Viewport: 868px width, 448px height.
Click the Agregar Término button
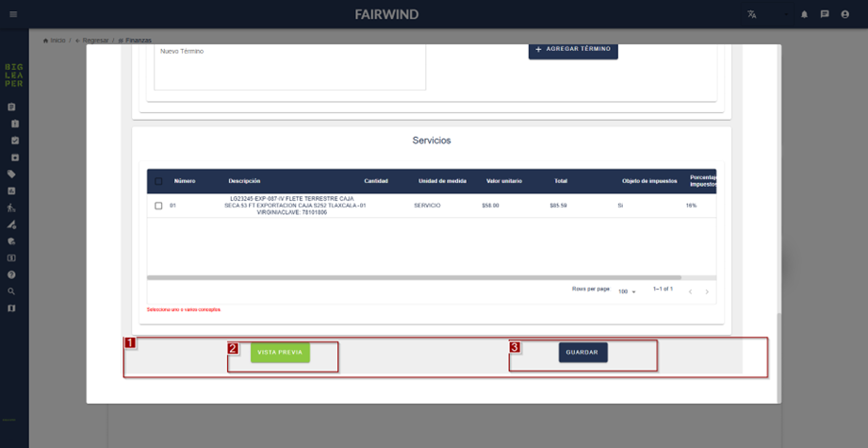point(573,49)
